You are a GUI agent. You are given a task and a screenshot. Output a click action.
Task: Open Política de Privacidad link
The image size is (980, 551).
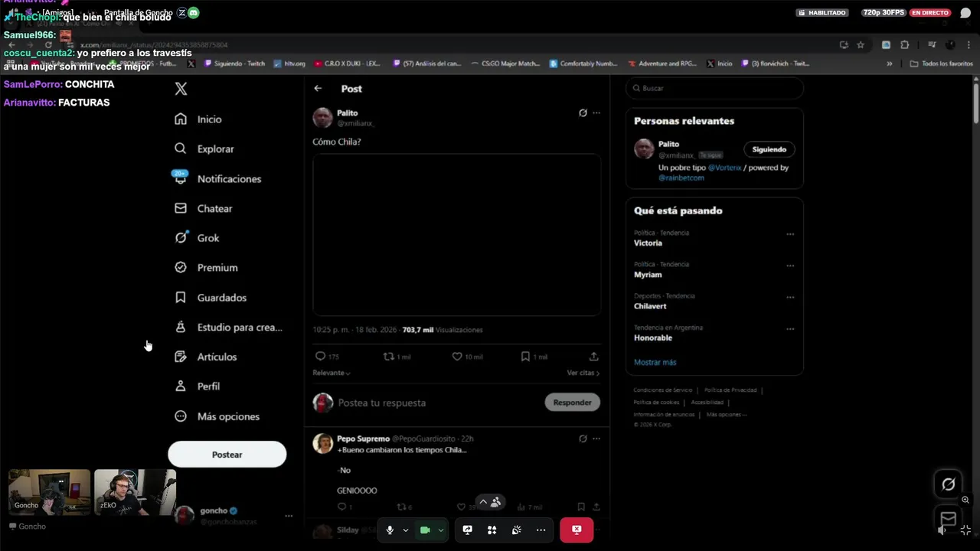(730, 390)
